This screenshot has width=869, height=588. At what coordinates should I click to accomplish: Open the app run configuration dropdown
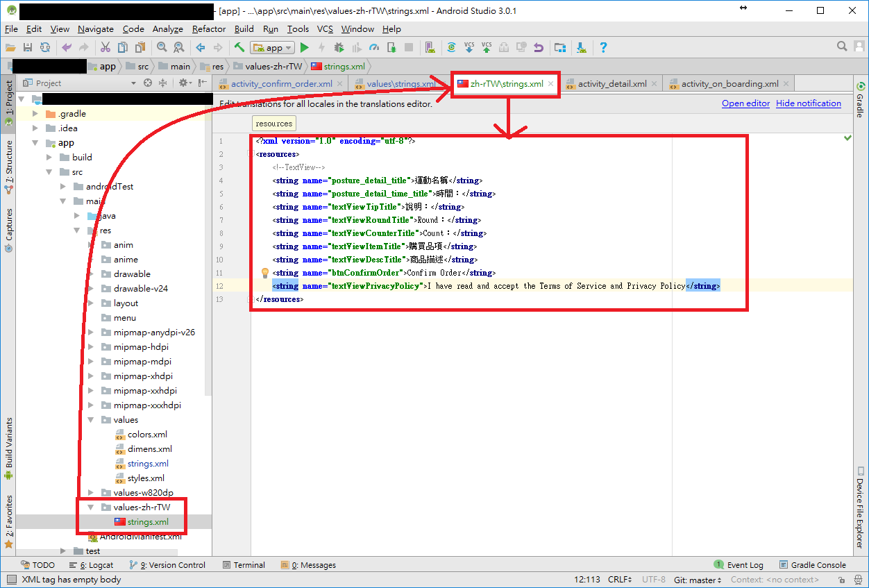(x=272, y=47)
